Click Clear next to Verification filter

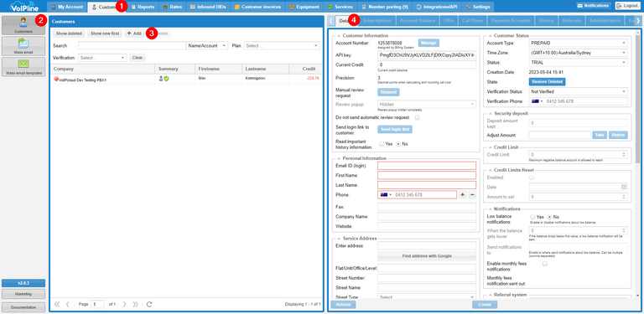pos(138,58)
